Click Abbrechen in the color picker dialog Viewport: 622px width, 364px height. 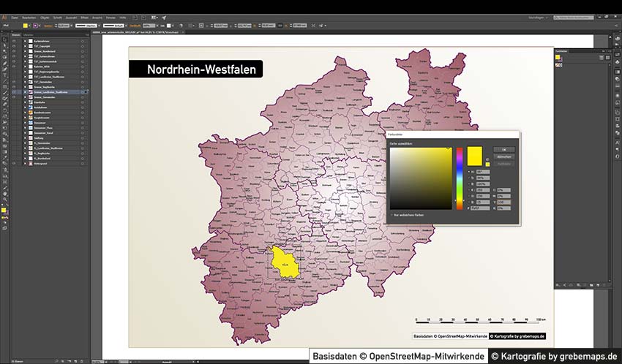coord(503,156)
